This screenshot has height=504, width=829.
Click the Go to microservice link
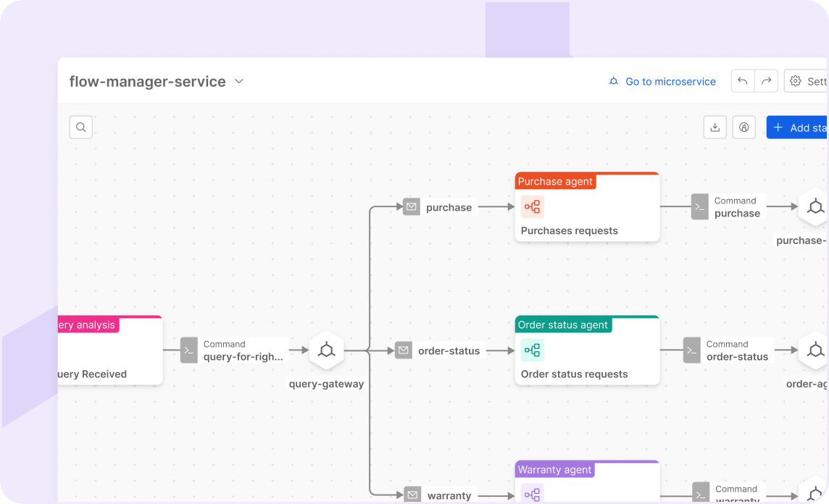coord(670,81)
